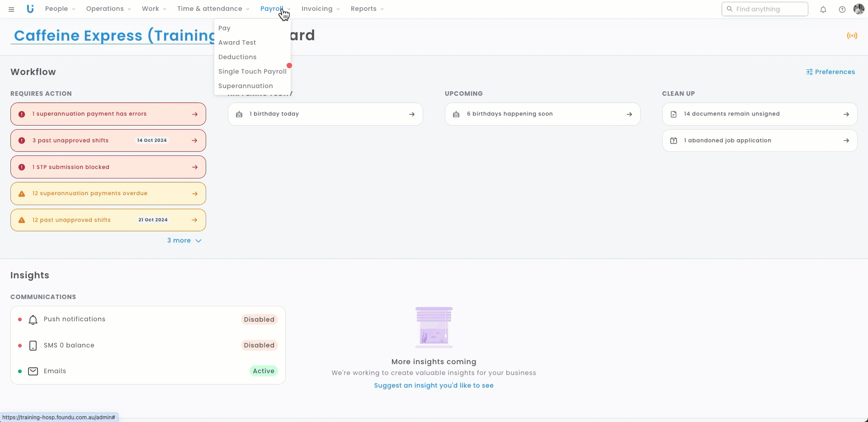Image resolution: width=868 pixels, height=422 pixels.
Task: Expand the Time & attendance dropdown
Action: pyautogui.click(x=213, y=9)
